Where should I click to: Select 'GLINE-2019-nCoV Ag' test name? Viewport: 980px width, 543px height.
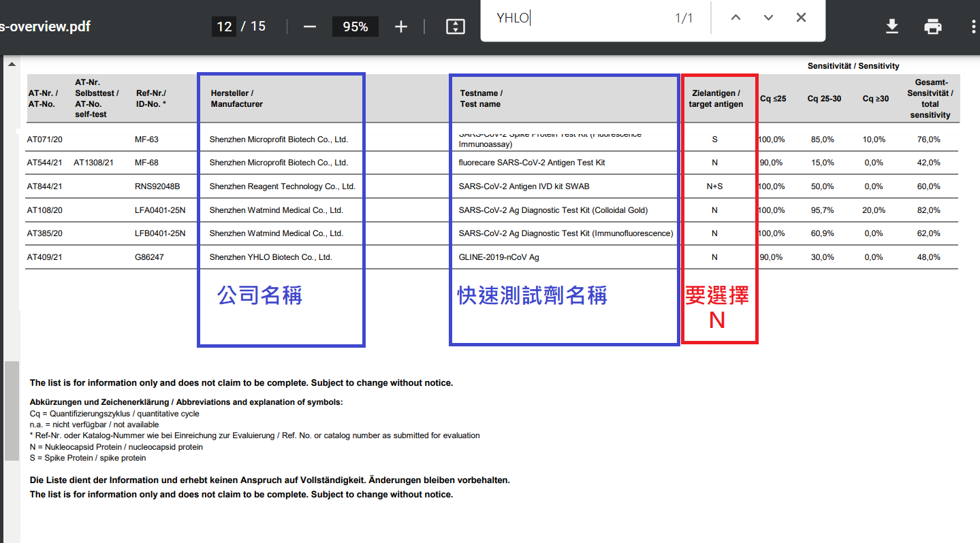pyautogui.click(x=499, y=257)
